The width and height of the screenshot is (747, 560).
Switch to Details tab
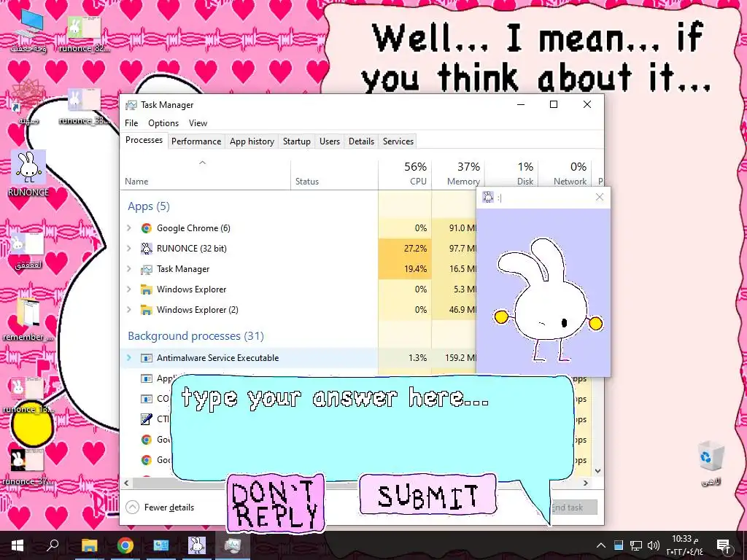click(x=361, y=141)
